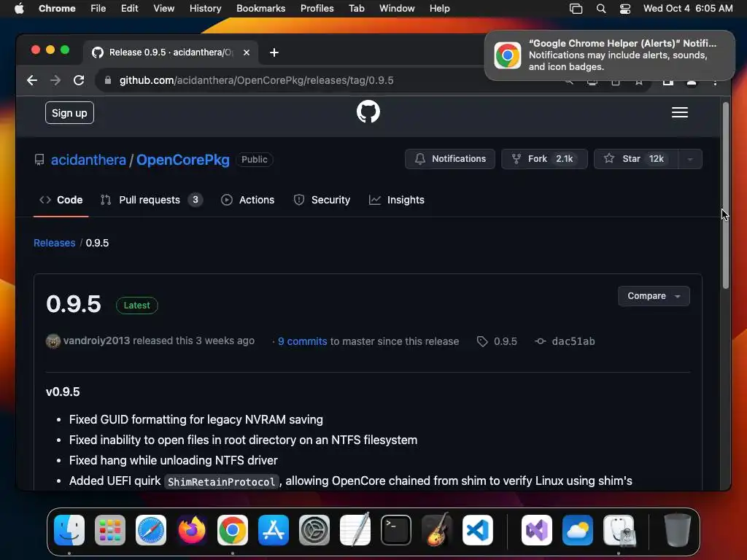The width and height of the screenshot is (747, 560).
Task: Click Stage Manager icon in menu bar
Action: point(576,9)
